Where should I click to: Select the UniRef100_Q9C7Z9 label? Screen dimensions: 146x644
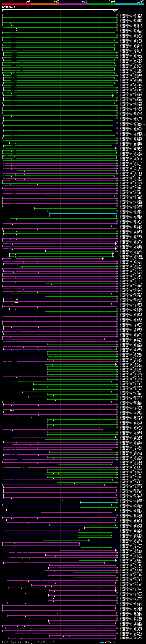[131, 93]
